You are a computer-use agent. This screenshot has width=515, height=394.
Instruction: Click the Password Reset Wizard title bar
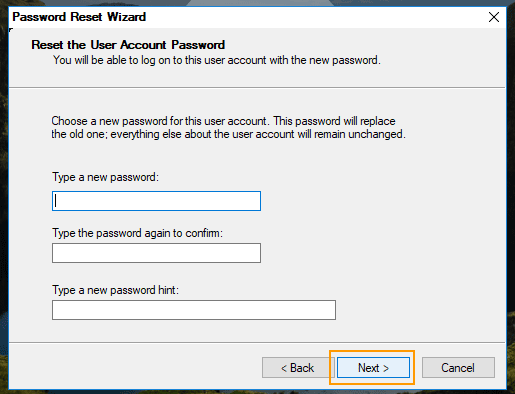pyautogui.click(x=247, y=17)
